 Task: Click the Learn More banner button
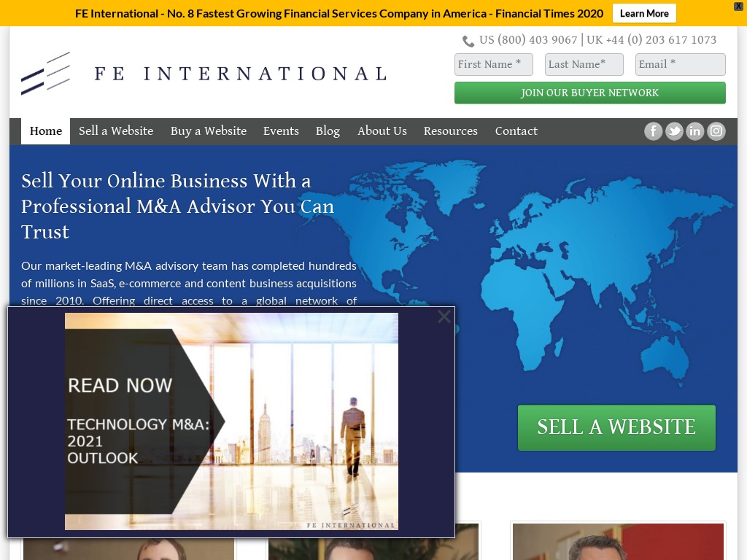point(644,13)
